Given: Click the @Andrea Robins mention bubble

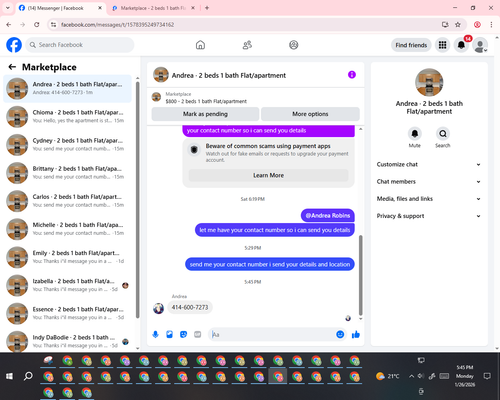Looking at the screenshot, I should click(328, 216).
